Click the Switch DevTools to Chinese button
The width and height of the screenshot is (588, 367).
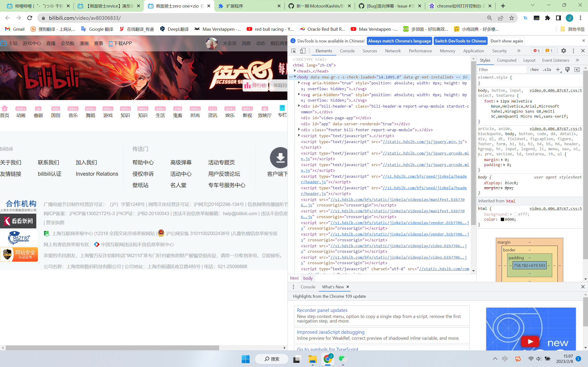(x=461, y=41)
